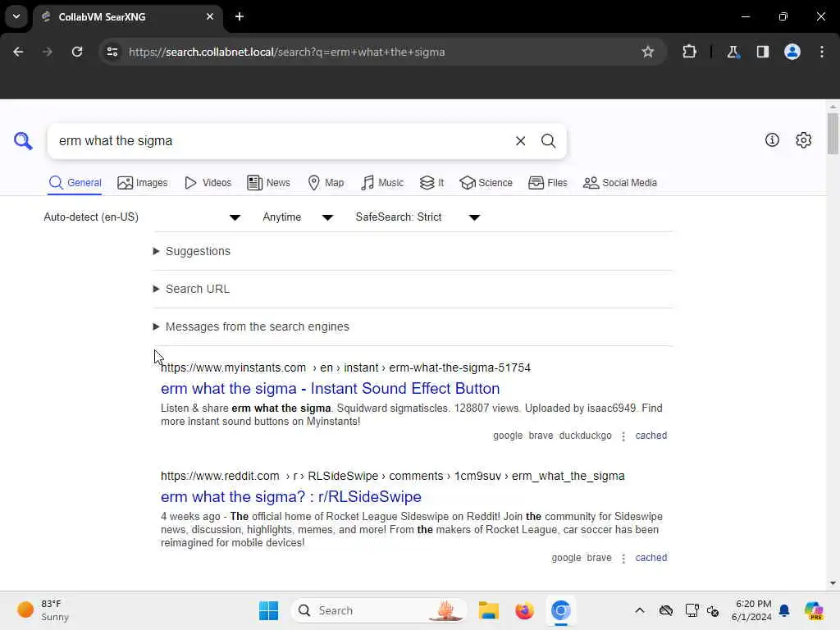Viewport: 840px width, 630px height.
Task: Open the About info icon
Action: point(772,139)
